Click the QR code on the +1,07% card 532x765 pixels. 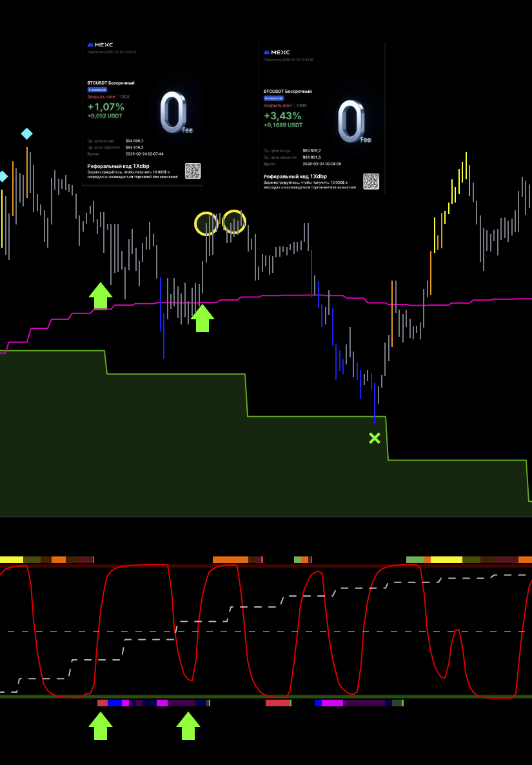[193, 171]
